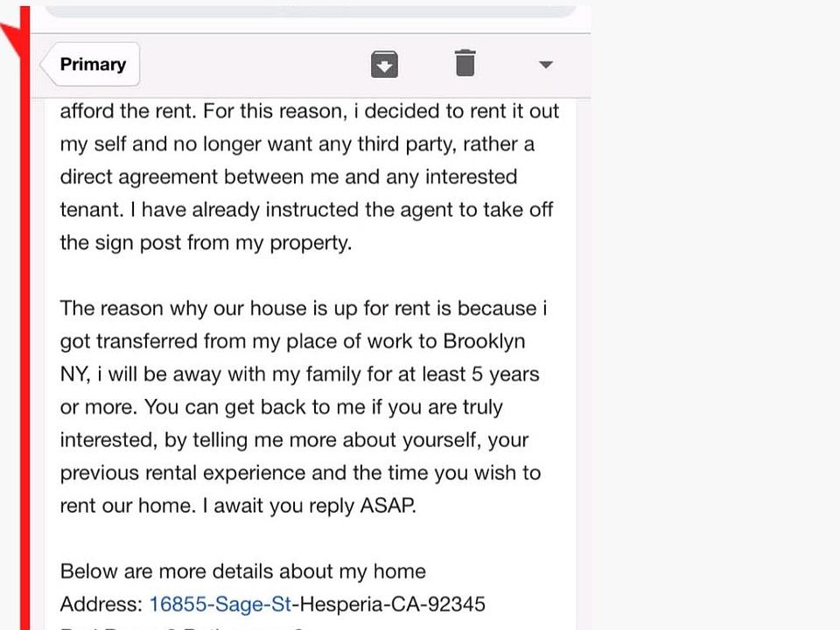
Task: Click the line starting 'afford the rent'
Action: click(x=309, y=111)
